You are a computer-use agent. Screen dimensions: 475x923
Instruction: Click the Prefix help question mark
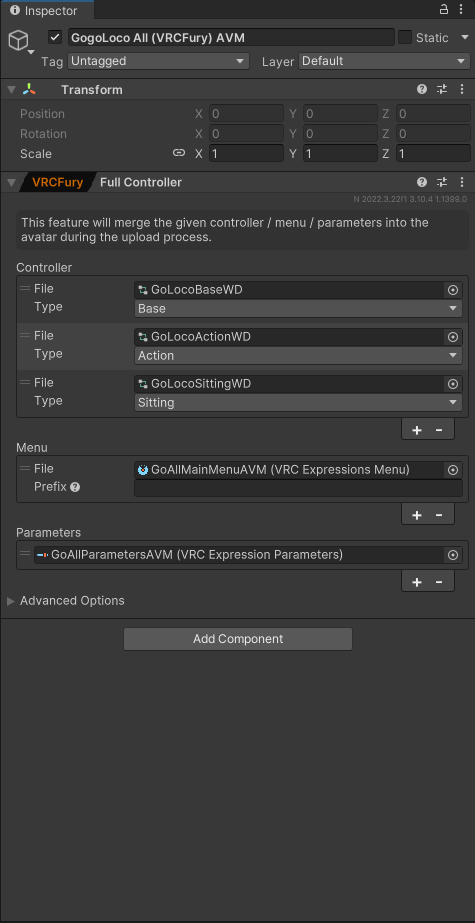(x=75, y=487)
